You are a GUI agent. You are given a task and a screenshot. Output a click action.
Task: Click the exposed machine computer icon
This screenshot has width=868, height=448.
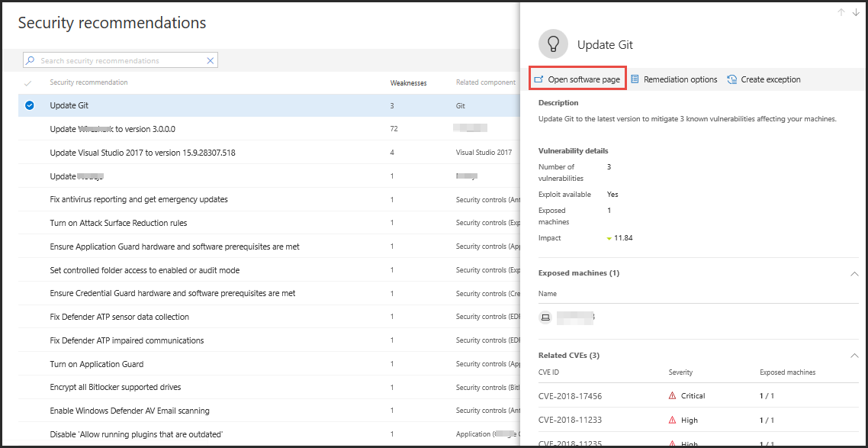545,317
